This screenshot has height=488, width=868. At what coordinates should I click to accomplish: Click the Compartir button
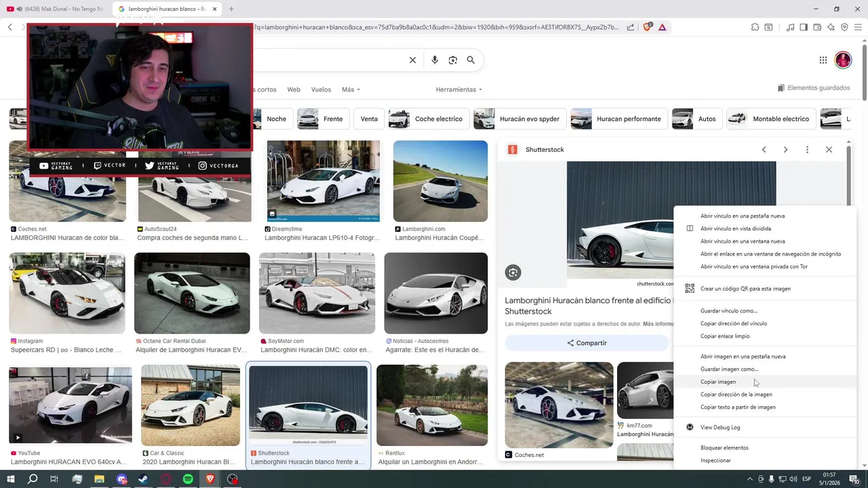[587, 343]
